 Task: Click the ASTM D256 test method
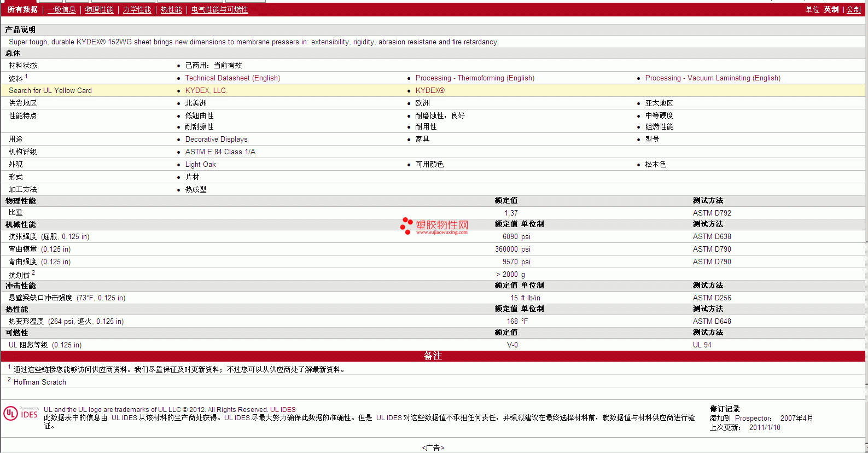712,298
